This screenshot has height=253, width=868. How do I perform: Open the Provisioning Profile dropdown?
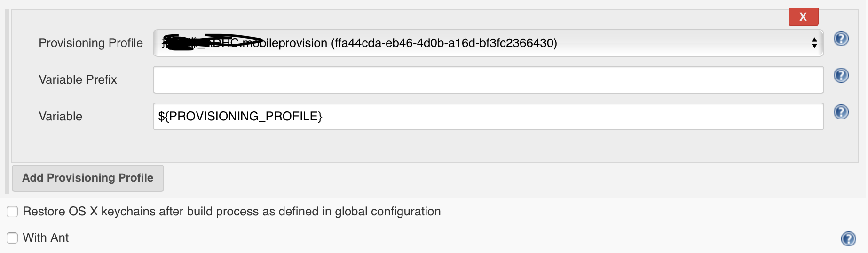[488, 43]
